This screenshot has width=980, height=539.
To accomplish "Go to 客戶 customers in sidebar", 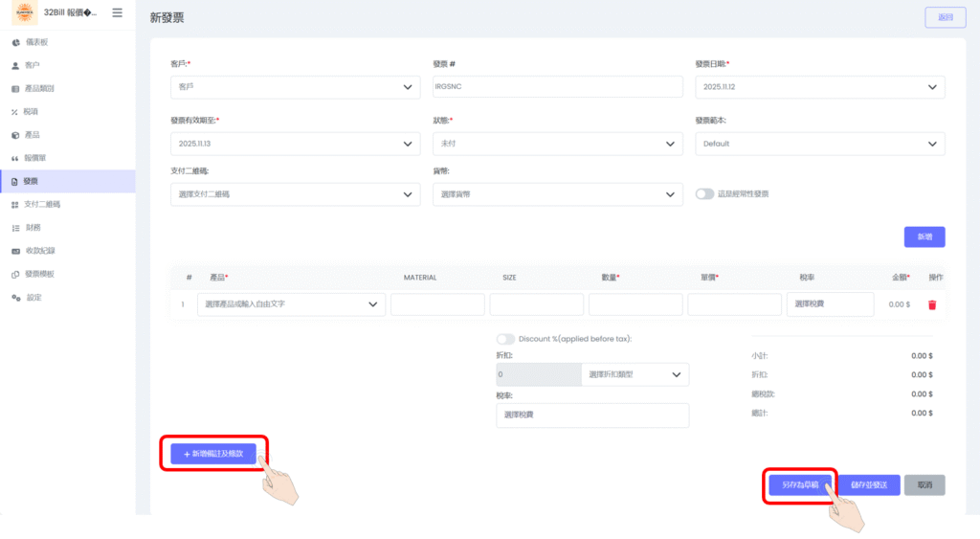I will coord(32,66).
